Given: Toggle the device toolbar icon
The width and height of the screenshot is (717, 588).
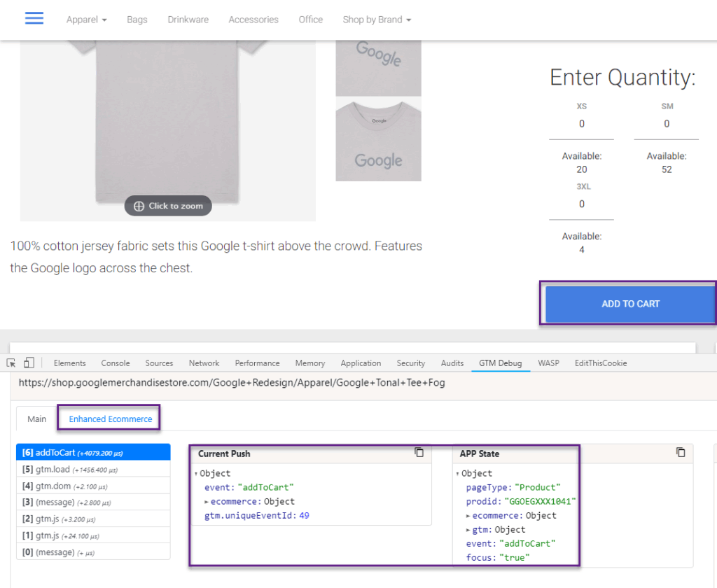Looking at the screenshot, I should (29, 363).
